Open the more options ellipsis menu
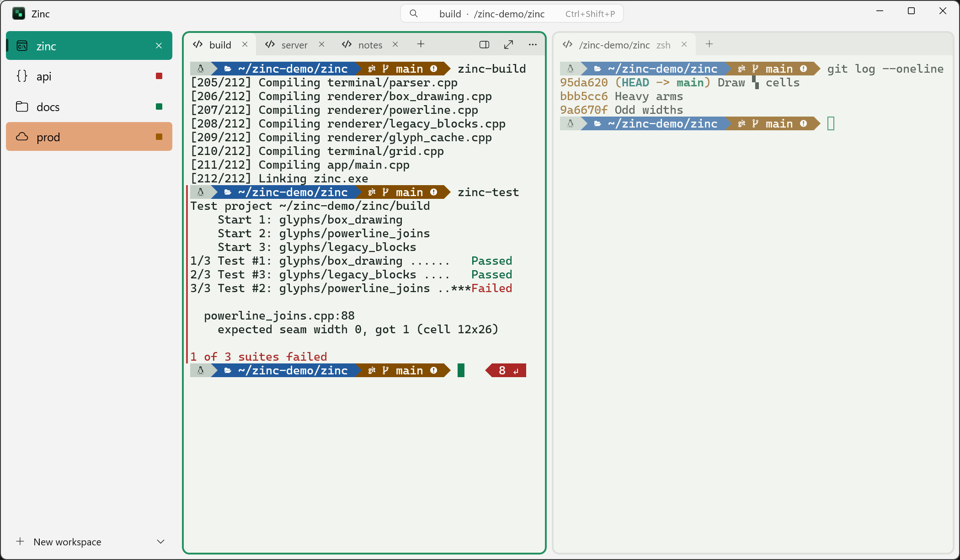960x560 pixels. [x=533, y=44]
